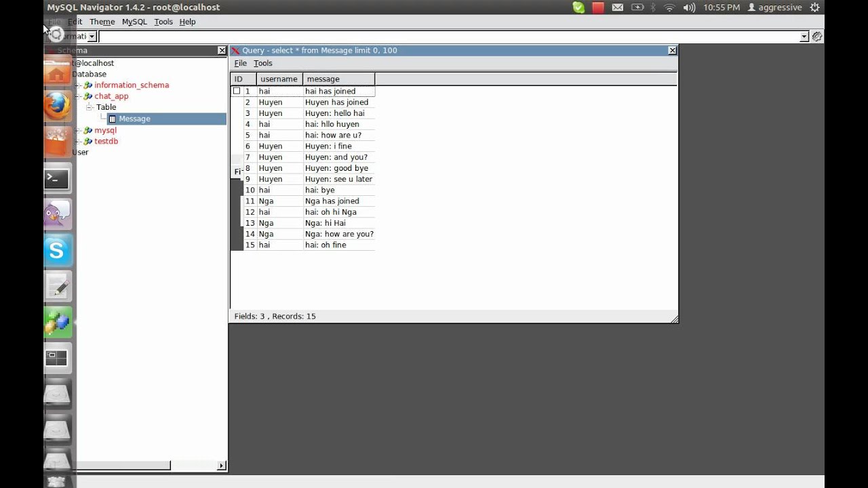Image resolution: width=868 pixels, height=488 pixels.
Task: Sort by the message column header
Action: tap(338, 79)
